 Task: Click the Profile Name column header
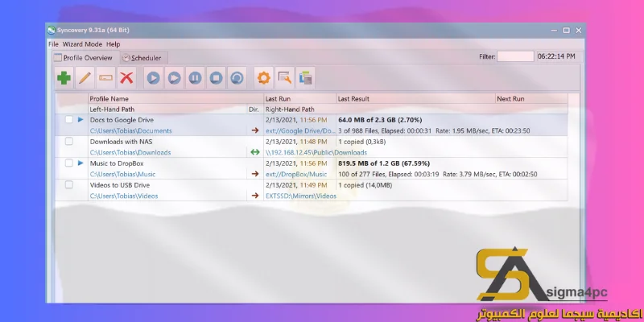point(175,98)
